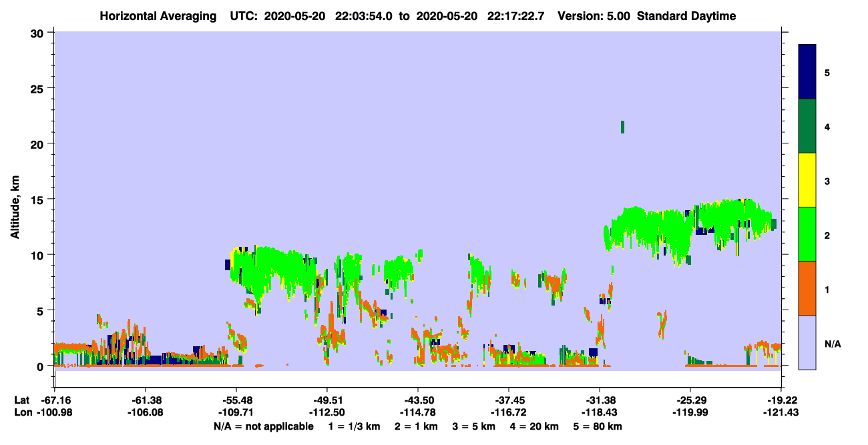The image size is (868, 445).
Task: Click the legend text "3 = 5 km"
Action: click(474, 426)
